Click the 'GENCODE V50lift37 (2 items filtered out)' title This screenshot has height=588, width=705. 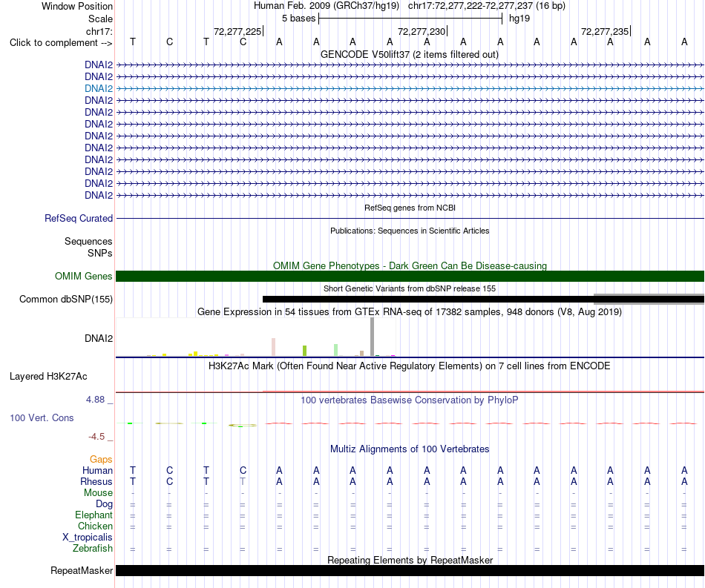(x=410, y=54)
